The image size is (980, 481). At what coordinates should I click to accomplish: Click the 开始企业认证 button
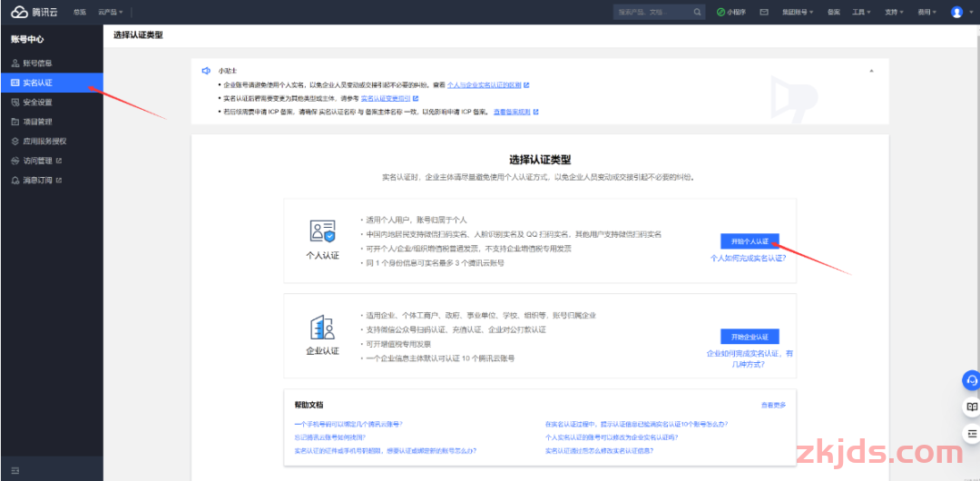click(x=750, y=337)
